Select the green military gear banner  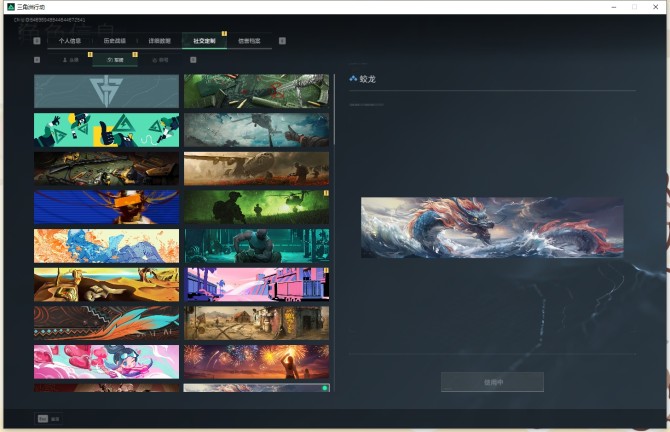tap(256, 91)
